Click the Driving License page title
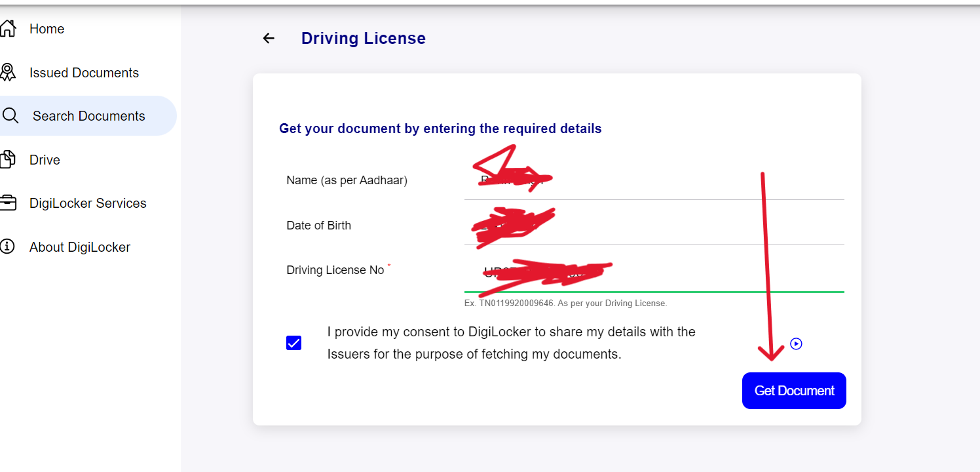The image size is (980, 472). [x=363, y=38]
